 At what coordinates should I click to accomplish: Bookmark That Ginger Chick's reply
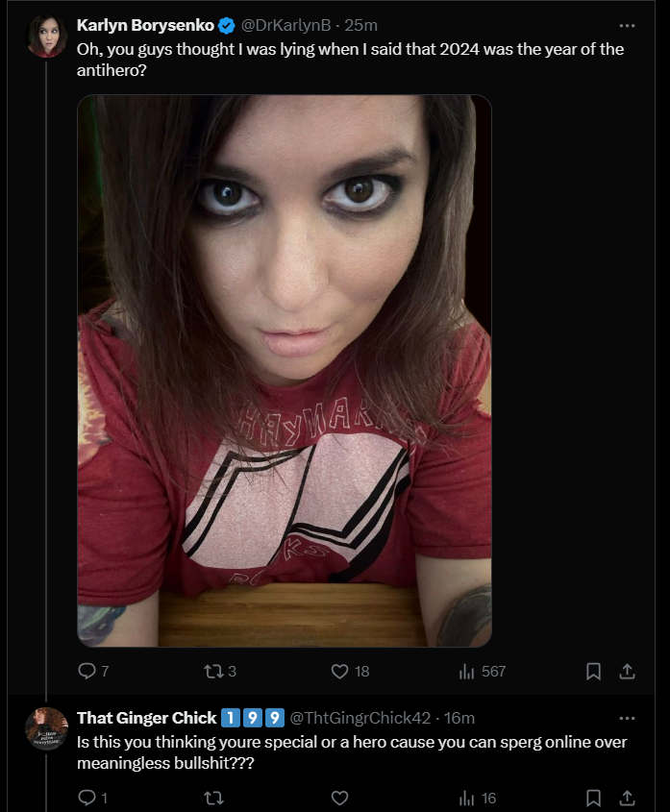pos(593,798)
